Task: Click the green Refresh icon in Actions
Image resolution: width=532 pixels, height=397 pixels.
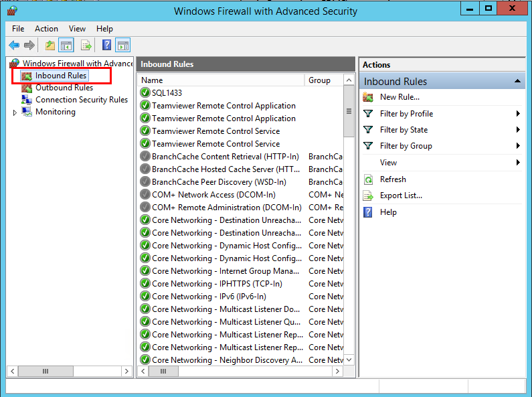Action: (x=368, y=179)
